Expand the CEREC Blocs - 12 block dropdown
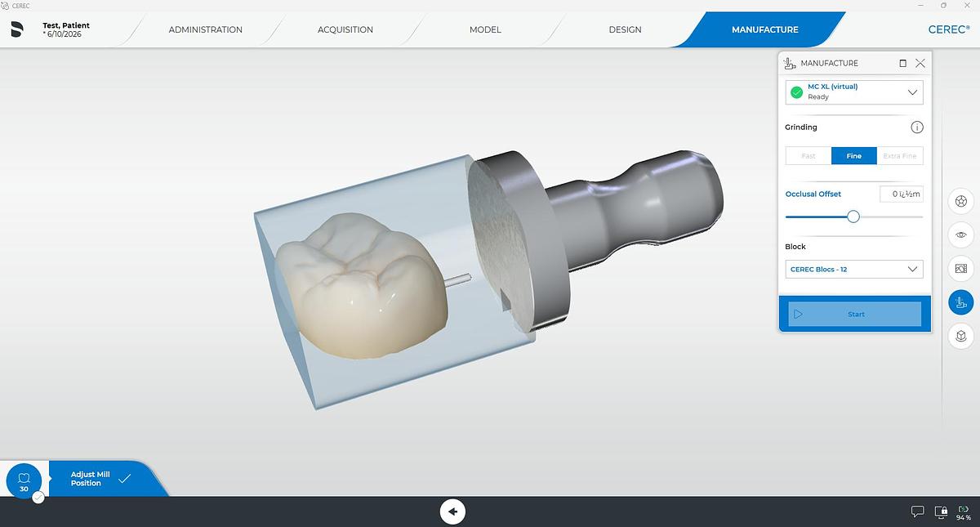980x527 pixels. [854, 269]
